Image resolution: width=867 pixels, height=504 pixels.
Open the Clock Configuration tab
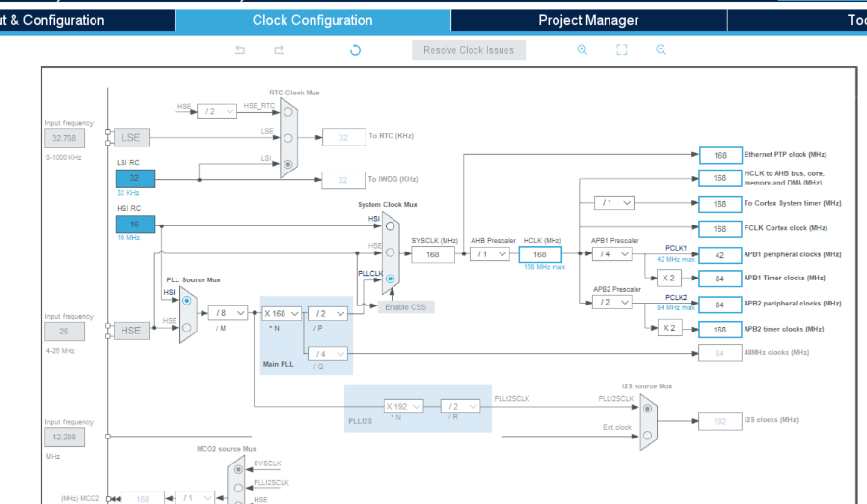(312, 20)
